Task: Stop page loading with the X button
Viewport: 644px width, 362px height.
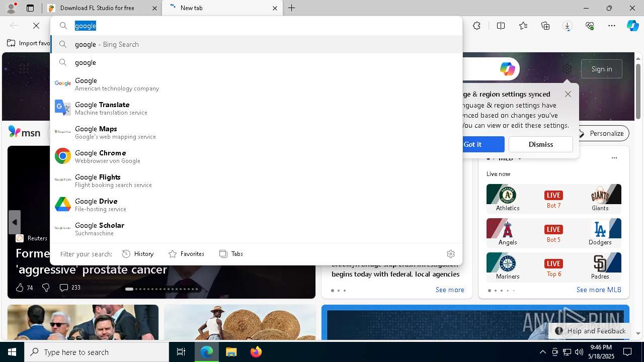Action: pos(36,26)
